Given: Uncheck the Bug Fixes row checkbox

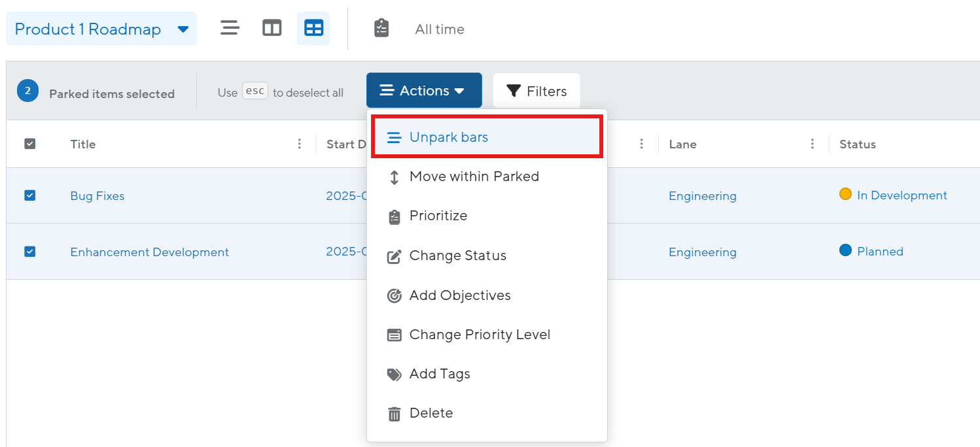Looking at the screenshot, I should click(x=30, y=195).
